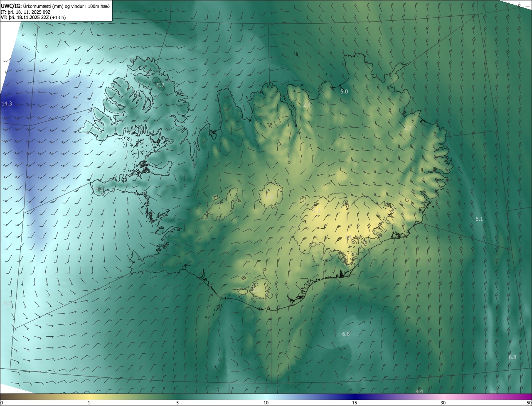
Task: Click the colour scale label "0"
Action: [2, 403]
